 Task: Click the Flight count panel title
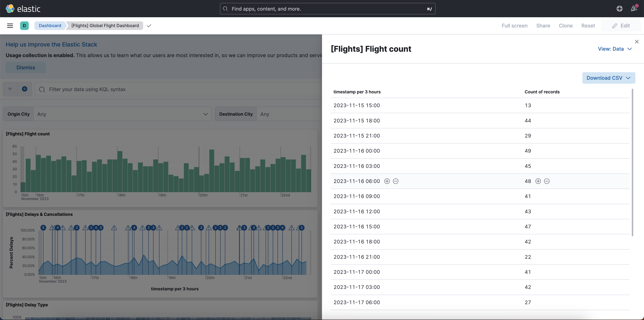point(28,134)
